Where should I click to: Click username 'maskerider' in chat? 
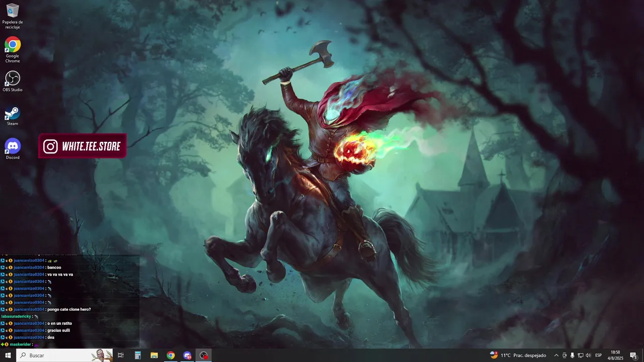coord(21,344)
